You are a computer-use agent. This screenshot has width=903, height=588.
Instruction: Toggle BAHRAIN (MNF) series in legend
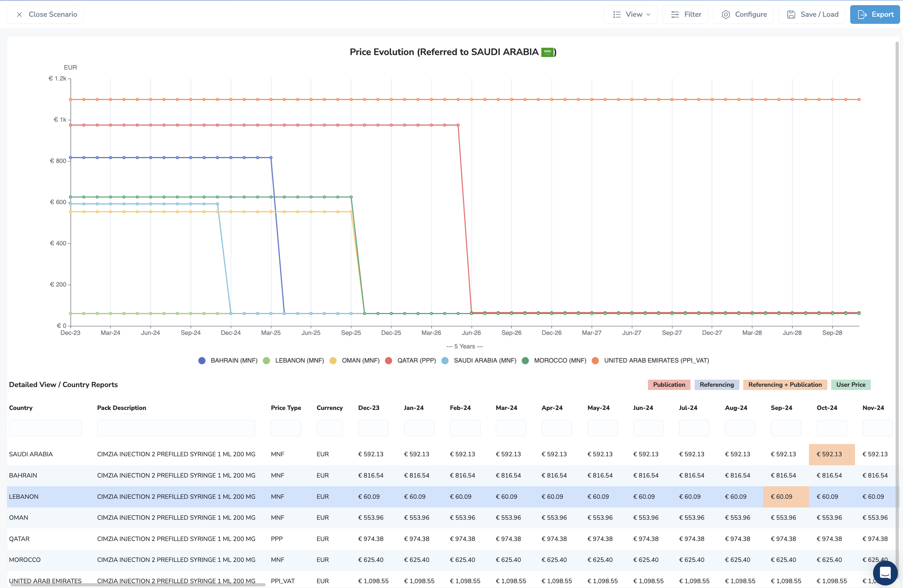[x=228, y=360]
